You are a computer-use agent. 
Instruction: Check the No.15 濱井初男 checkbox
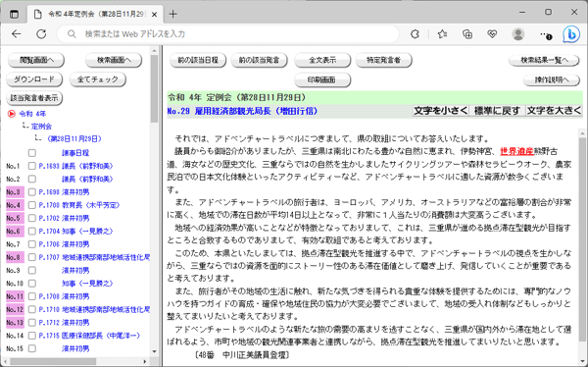pos(32,348)
